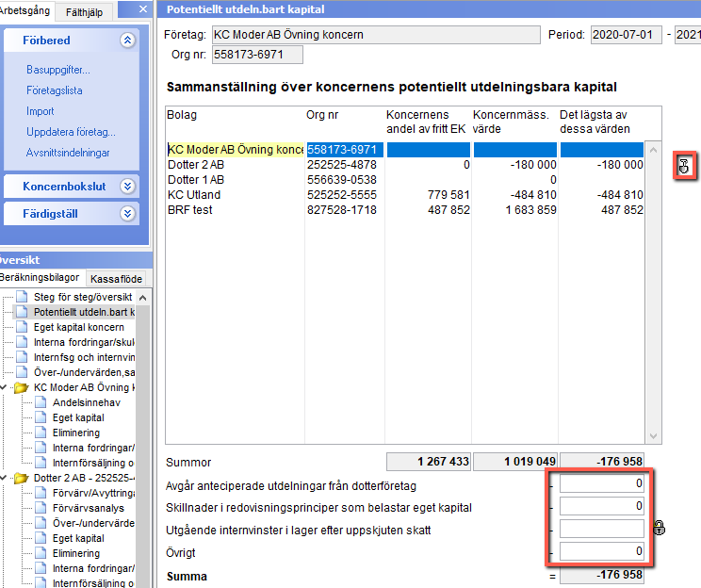Screen dimensions: 701x588
Task: Click KC Moder AB Övning table cell
Action: [x=236, y=150]
